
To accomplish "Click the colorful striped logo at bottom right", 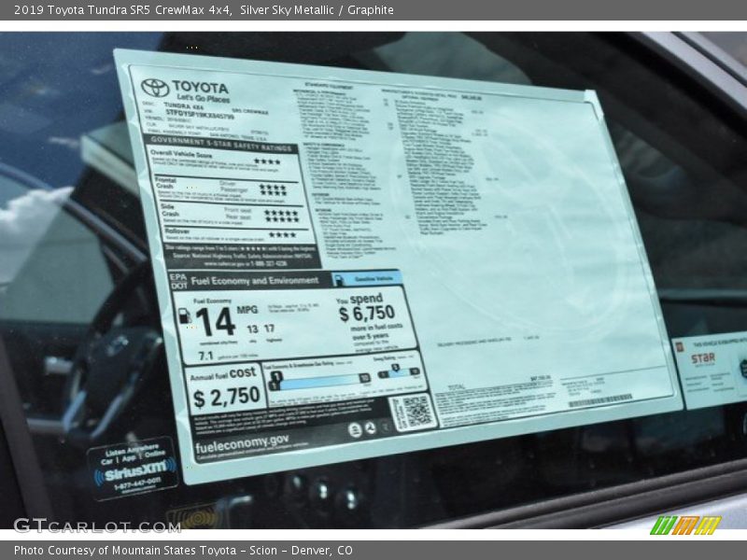I will point(685,525).
